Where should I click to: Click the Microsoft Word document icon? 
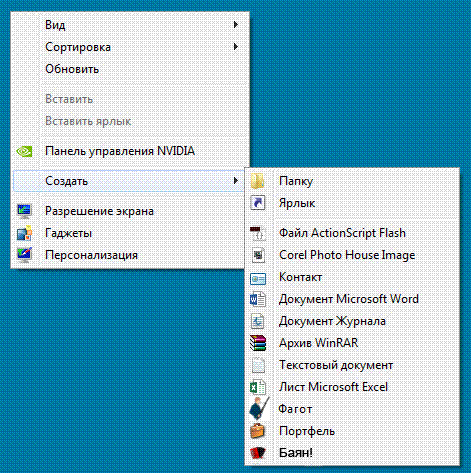258,299
